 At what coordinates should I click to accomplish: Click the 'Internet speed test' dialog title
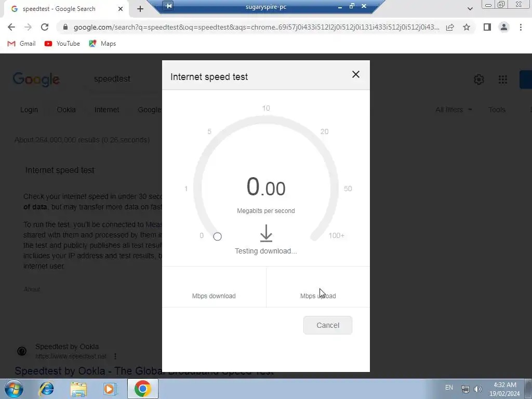coord(209,77)
